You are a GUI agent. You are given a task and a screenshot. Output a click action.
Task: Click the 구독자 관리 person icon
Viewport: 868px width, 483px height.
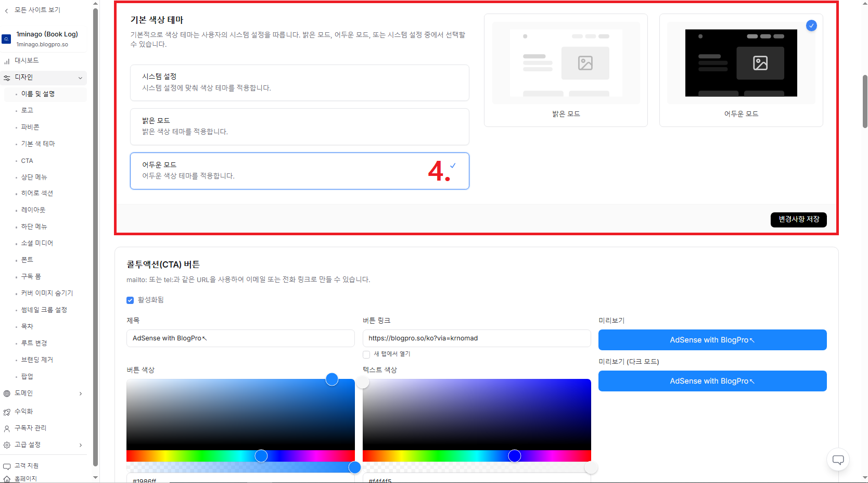pos(7,428)
